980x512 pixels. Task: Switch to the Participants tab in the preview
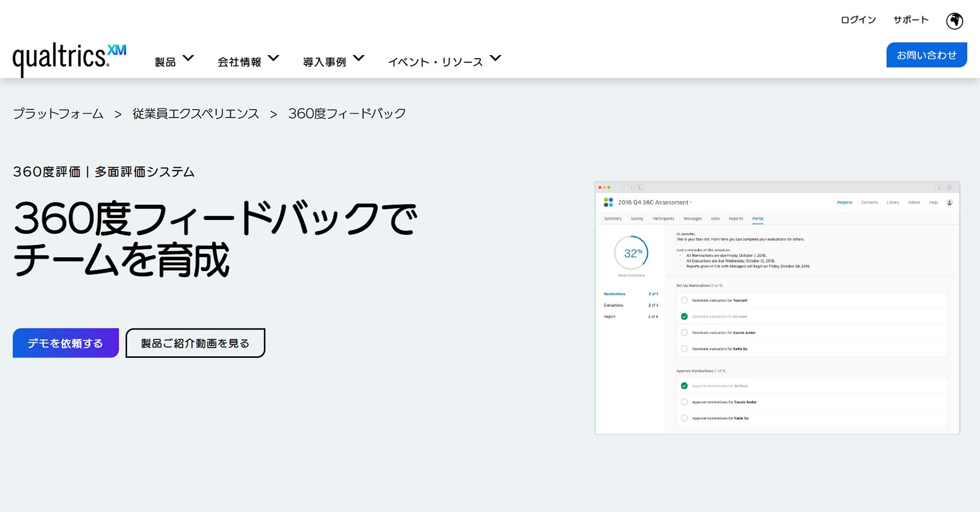coord(663,219)
